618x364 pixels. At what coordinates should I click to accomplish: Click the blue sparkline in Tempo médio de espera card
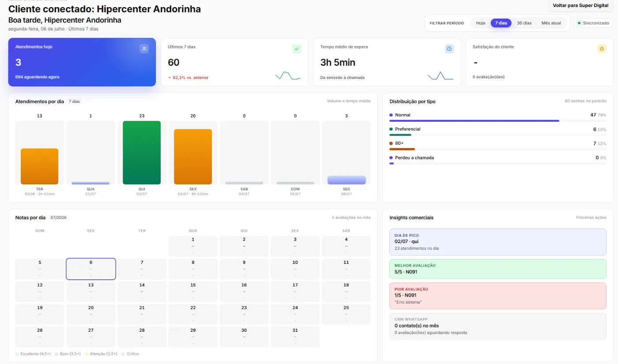441,75
